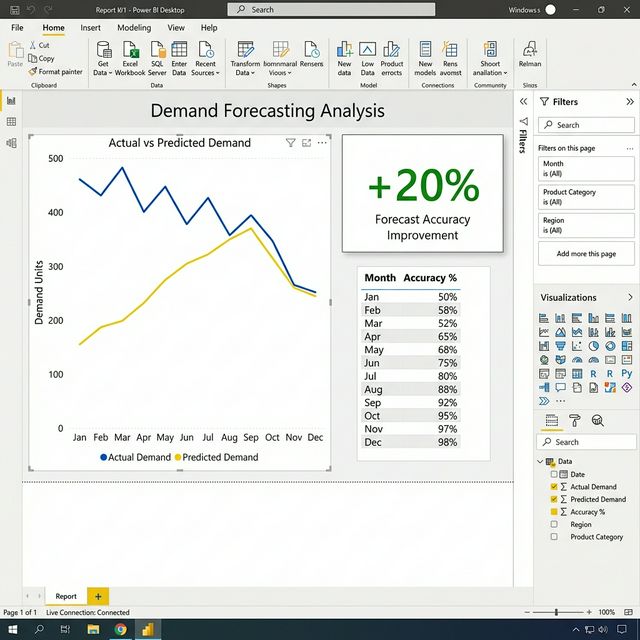Open the View ribbon tab
The width and height of the screenshot is (640, 640).
(176, 28)
